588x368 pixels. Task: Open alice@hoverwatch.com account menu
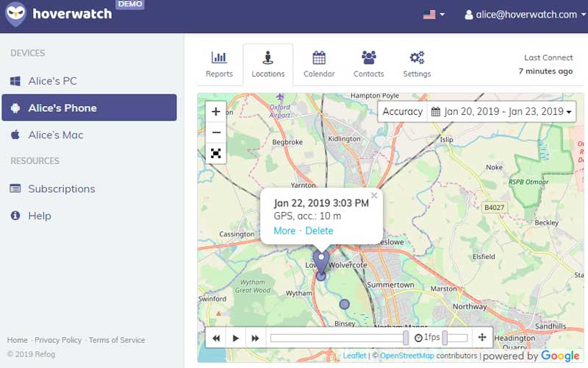tap(525, 15)
